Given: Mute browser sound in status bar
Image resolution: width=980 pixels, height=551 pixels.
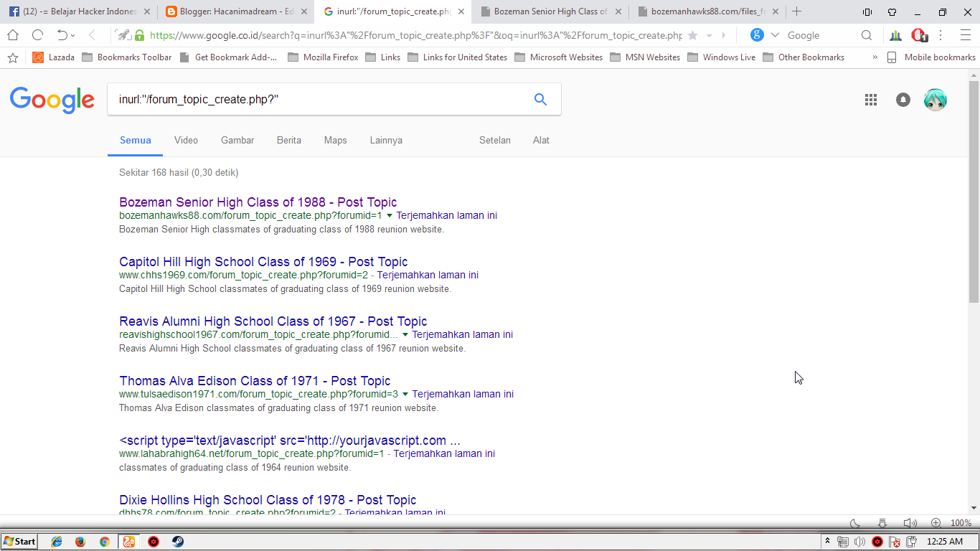Looking at the screenshot, I should click(910, 523).
